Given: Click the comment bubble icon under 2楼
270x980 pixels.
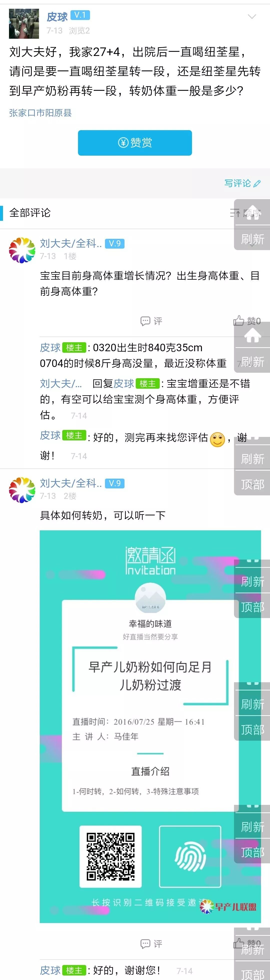Looking at the screenshot, I should (x=145, y=944).
